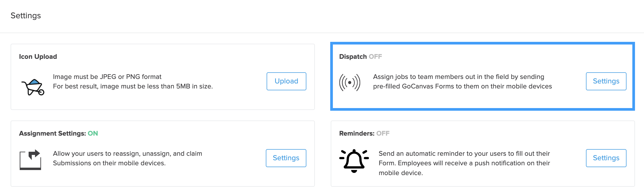
Task: Click the Assignment Settings ON status label
Action: (93, 133)
